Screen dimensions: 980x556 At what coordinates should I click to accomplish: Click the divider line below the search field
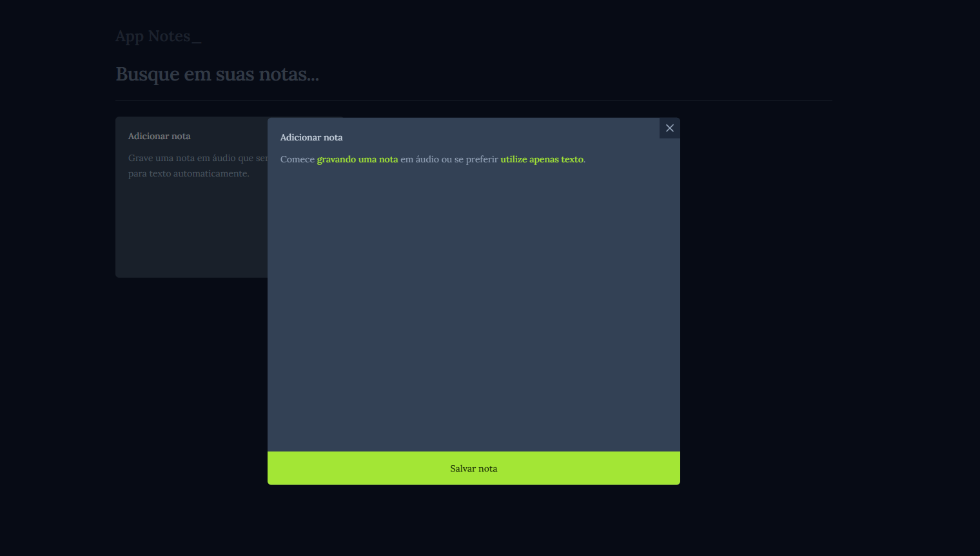(x=474, y=101)
